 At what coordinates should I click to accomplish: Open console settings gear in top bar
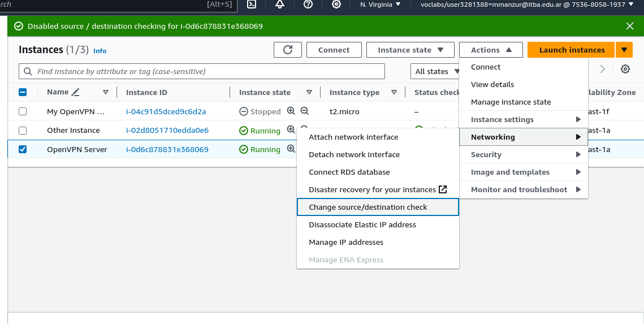336,5
